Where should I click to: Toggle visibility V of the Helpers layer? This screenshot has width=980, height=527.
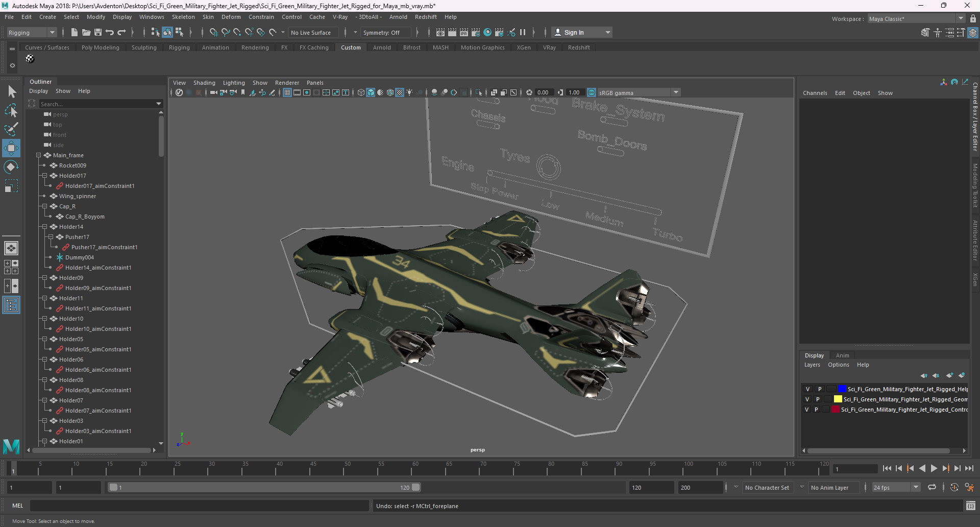pos(807,389)
